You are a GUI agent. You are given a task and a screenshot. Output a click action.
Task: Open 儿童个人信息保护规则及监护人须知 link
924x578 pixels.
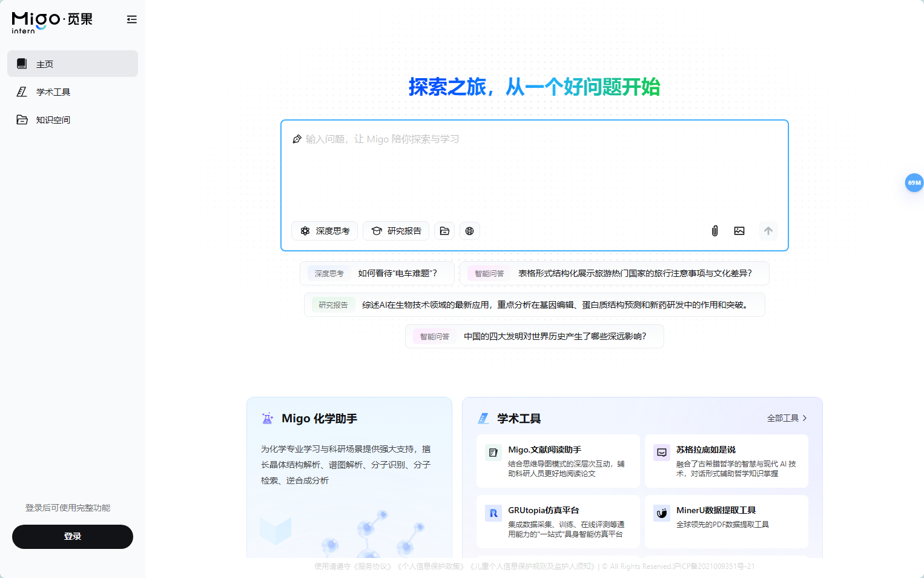[x=533, y=566]
